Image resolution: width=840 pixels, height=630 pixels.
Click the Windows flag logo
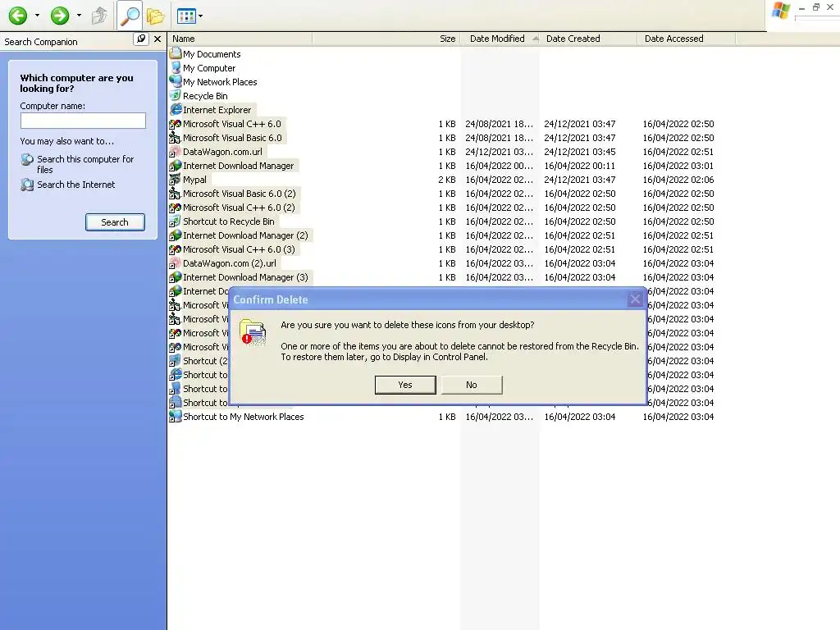pos(781,11)
